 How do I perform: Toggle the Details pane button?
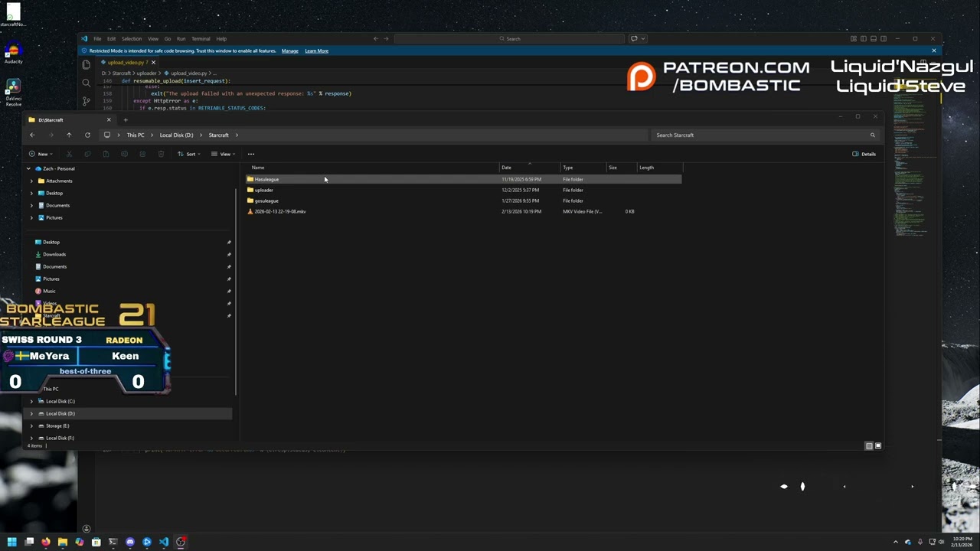tap(864, 154)
